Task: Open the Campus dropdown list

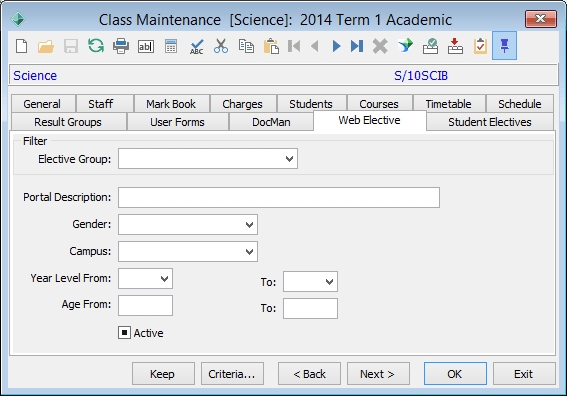Action: coord(249,252)
